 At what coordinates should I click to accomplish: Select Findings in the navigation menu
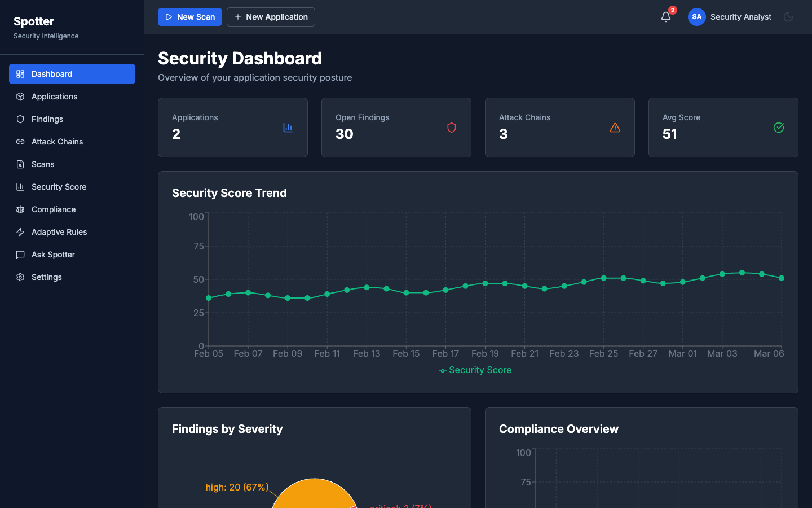tap(20, 119)
